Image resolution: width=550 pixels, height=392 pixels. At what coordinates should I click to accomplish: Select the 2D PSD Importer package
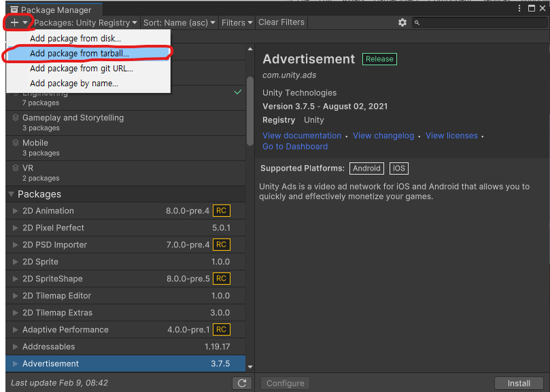126,245
